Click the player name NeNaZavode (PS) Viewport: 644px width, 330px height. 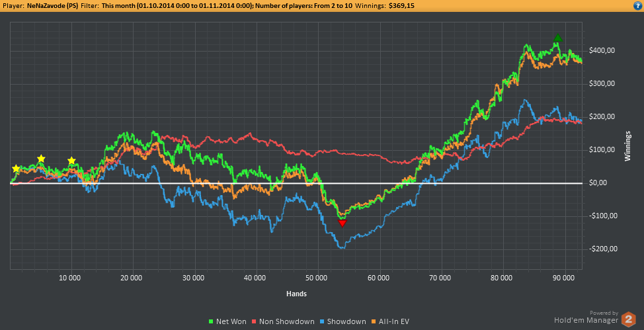[52, 6]
